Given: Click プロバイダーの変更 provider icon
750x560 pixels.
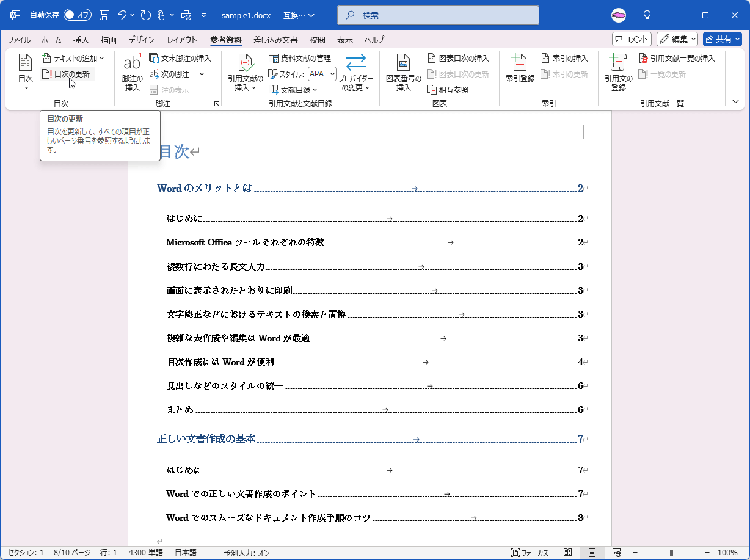Looking at the screenshot, I should (356, 62).
